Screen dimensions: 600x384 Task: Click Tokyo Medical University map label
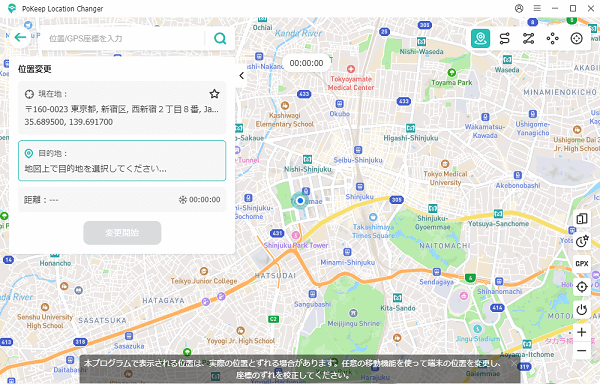445,178
